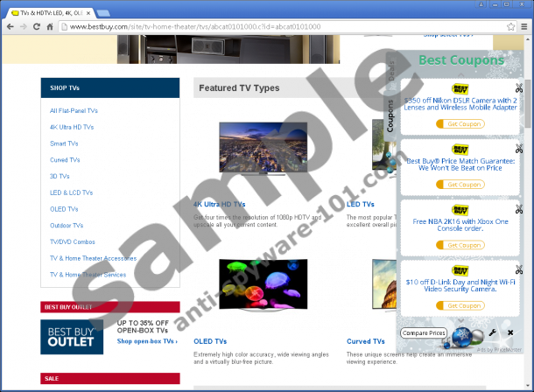Open the coupon panel wrench settings icon
The height and width of the screenshot is (392, 534).
[x=493, y=333]
